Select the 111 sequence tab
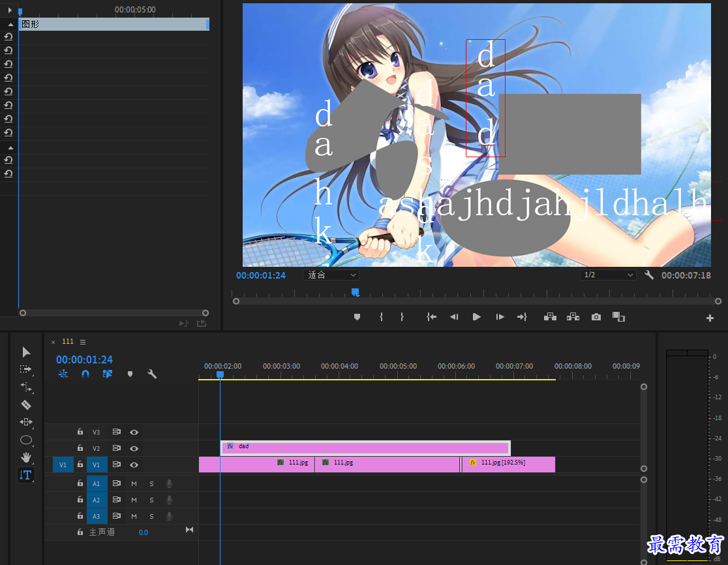Viewport: 728px width, 565px height. [x=68, y=342]
